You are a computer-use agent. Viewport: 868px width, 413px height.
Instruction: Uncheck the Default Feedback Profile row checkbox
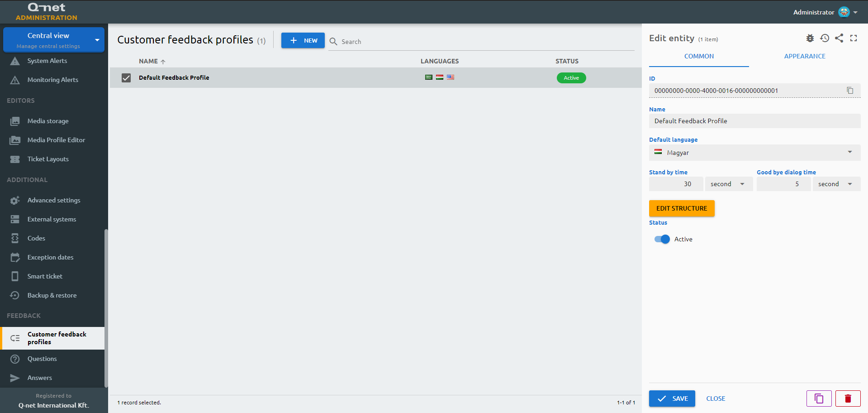click(x=126, y=77)
